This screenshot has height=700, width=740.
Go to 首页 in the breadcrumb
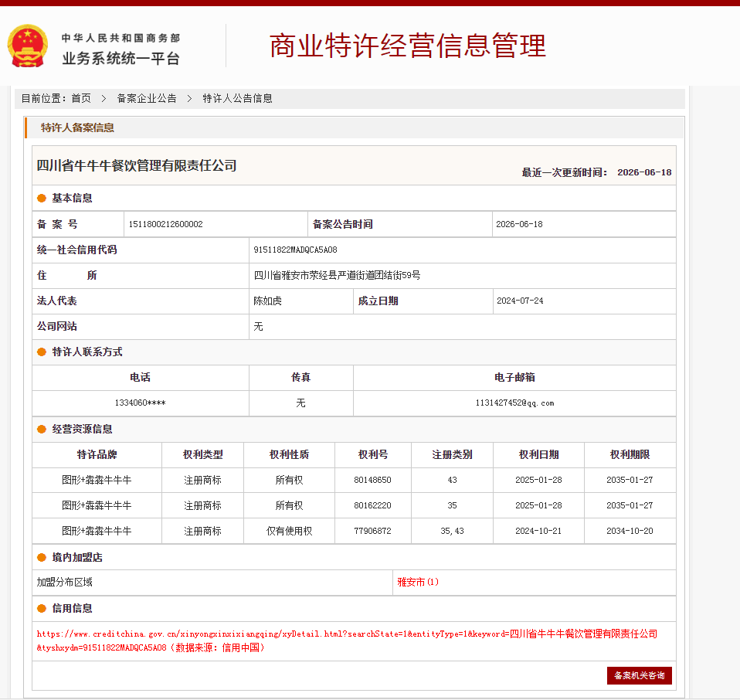[81, 98]
